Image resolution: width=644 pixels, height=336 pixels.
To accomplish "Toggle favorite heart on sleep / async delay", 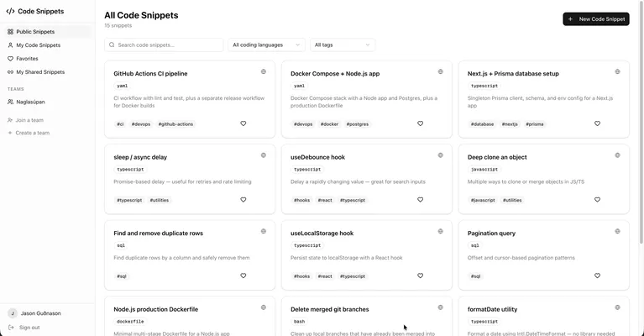I will [243, 200].
